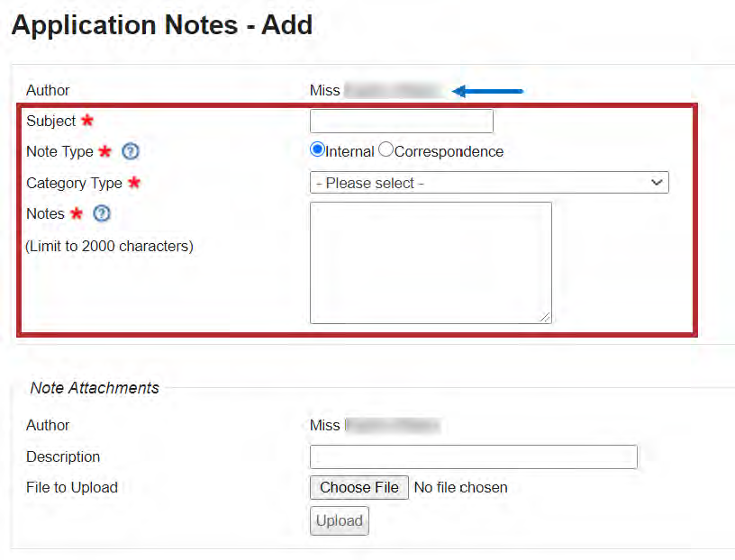735x560 pixels.
Task: Focus the Subject text field
Action: tap(402, 121)
